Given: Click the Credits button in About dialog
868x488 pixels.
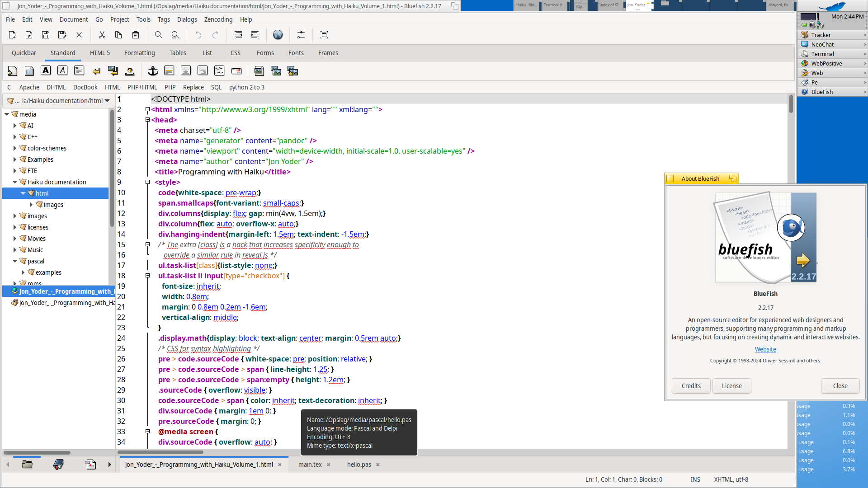Looking at the screenshot, I should pos(691,386).
